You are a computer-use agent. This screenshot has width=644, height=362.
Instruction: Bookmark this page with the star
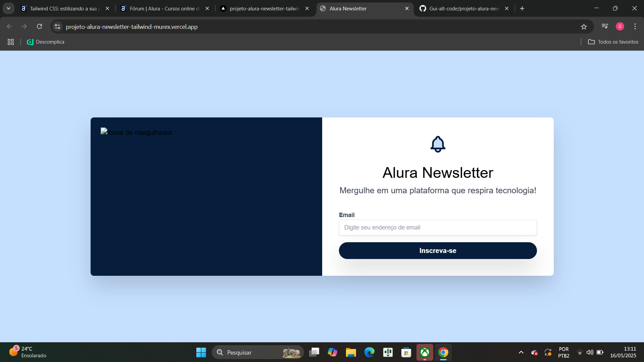(x=584, y=27)
